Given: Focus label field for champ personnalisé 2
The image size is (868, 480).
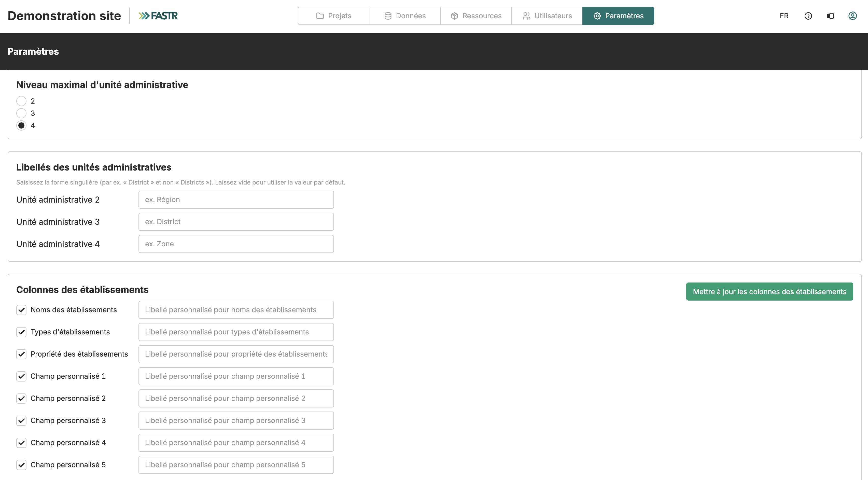Looking at the screenshot, I should [236, 399].
